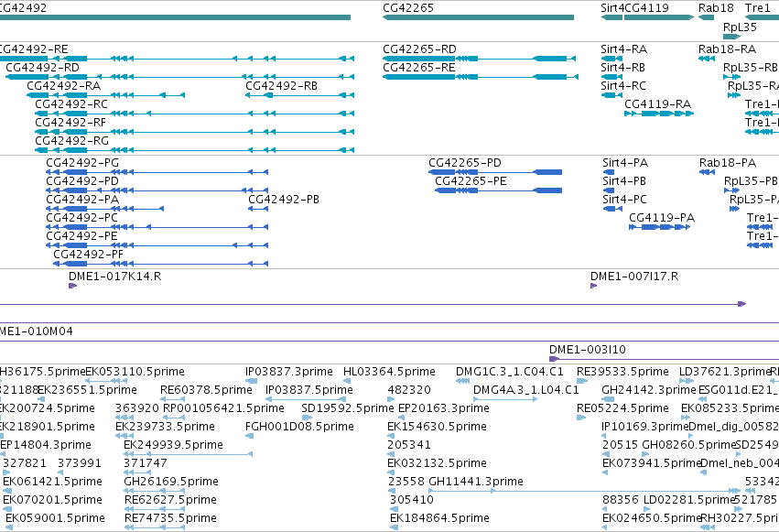Select EST RE05224.5prime
779x532 pixels.
tap(581, 418)
